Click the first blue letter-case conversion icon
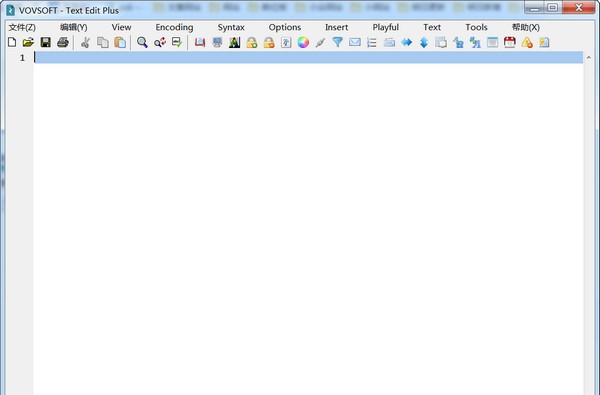 coord(458,42)
